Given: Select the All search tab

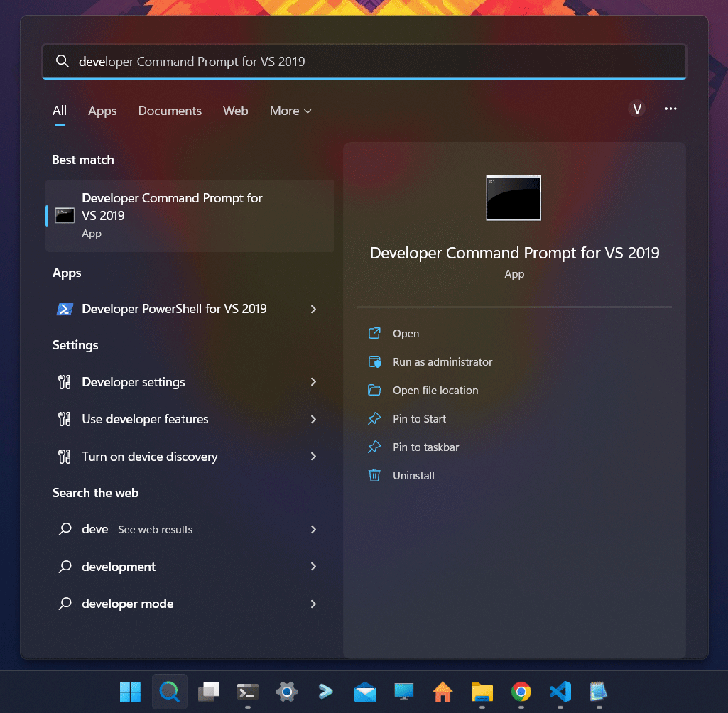Looking at the screenshot, I should [60, 111].
